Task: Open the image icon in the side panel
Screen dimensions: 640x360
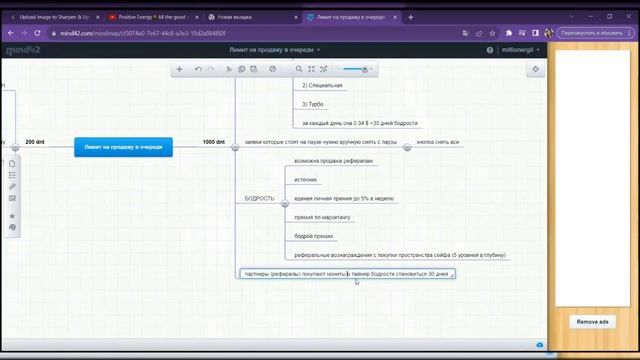Action: point(12,198)
